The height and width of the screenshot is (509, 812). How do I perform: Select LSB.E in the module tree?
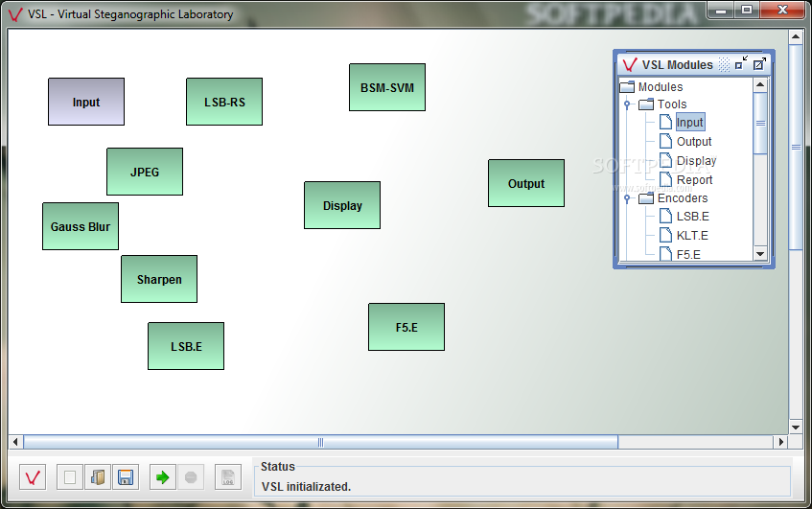(692, 217)
